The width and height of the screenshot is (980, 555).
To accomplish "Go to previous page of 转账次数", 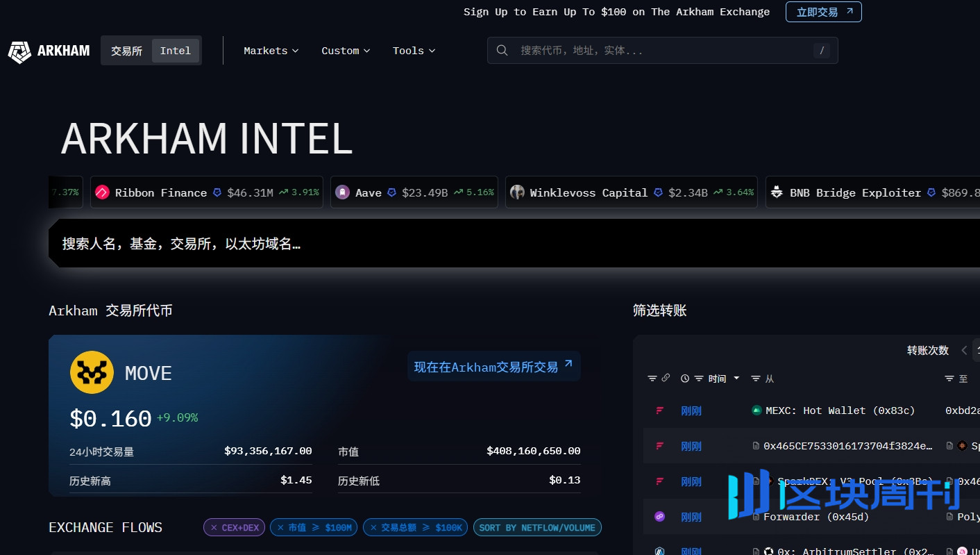I will click(x=964, y=350).
